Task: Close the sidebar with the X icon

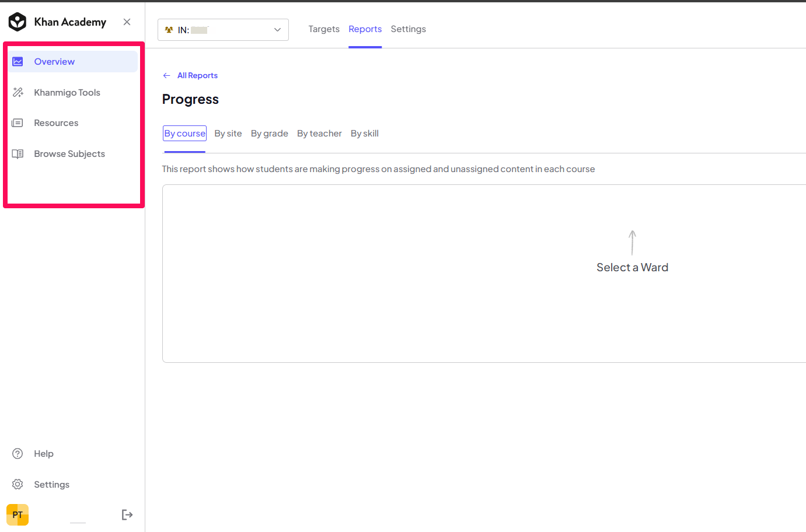Action: (127, 22)
